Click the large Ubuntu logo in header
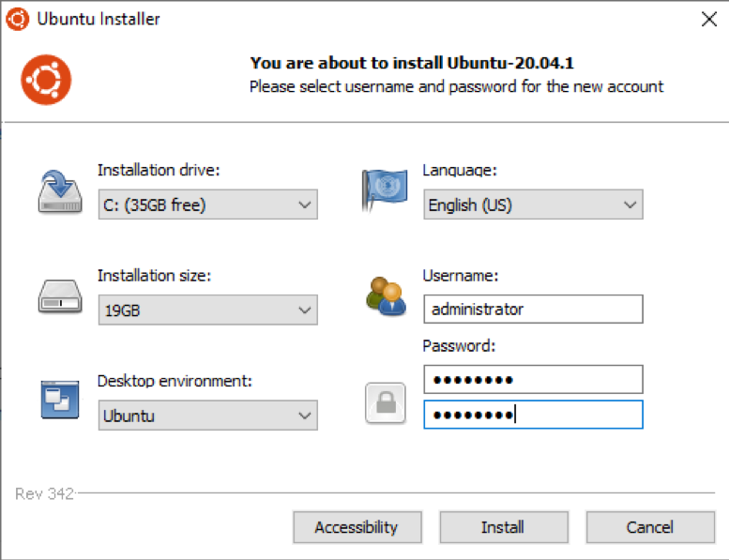The width and height of the screenshot is (729, 560). point(46,80)
